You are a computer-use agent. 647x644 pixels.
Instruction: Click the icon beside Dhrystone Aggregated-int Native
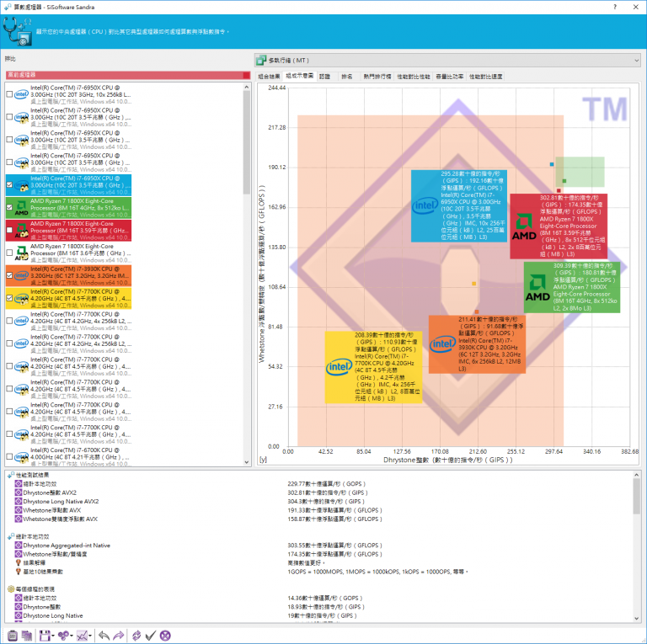(x=19, y=545)
